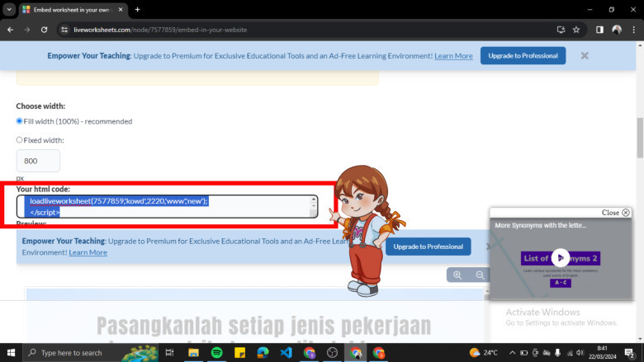Open Sticky Notes from taskbar
644x362 pixels.
[x=239, y=353]
